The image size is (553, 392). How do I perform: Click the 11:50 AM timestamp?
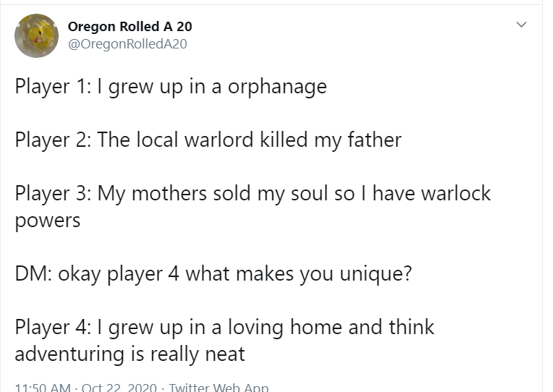coord(42,388)
